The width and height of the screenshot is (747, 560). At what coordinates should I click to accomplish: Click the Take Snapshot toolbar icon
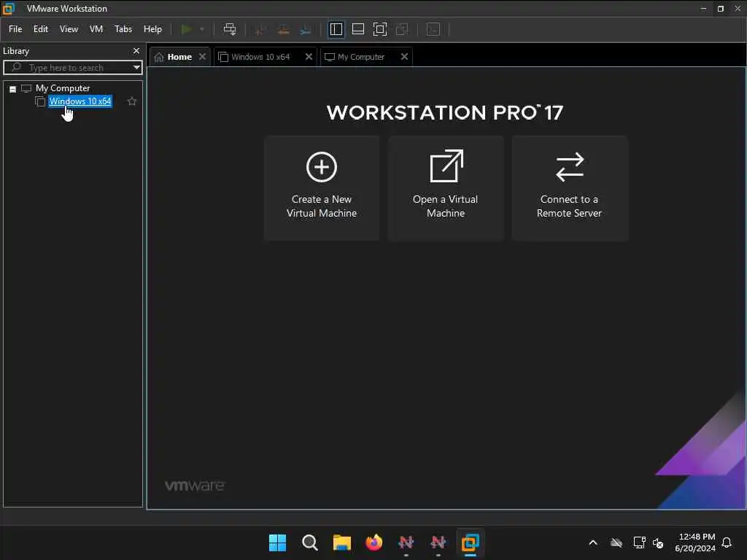coord(260,29)
